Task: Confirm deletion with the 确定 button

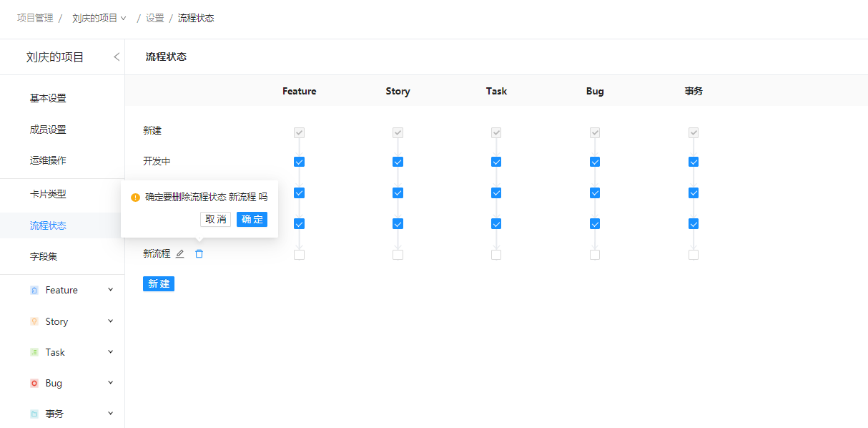Action: (x=252, y=220)
